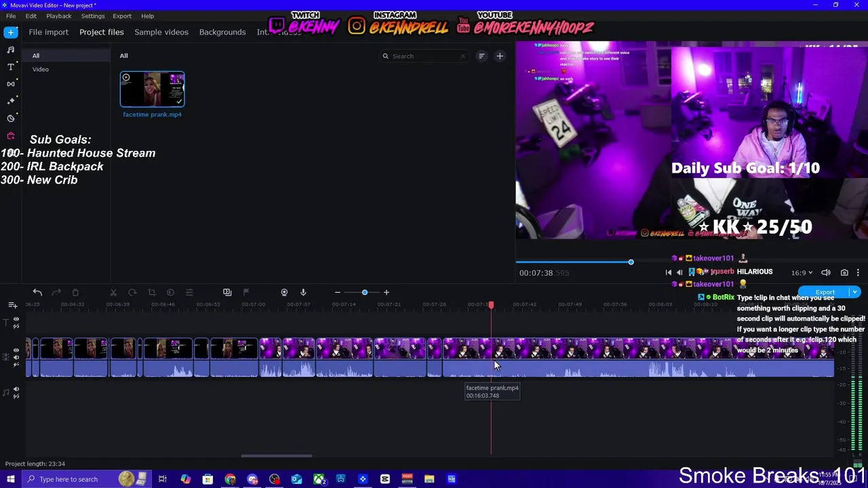This screenshot has width=868, height=488.
Task: Open Color adjustments icon
Action: tap(170, 292)
